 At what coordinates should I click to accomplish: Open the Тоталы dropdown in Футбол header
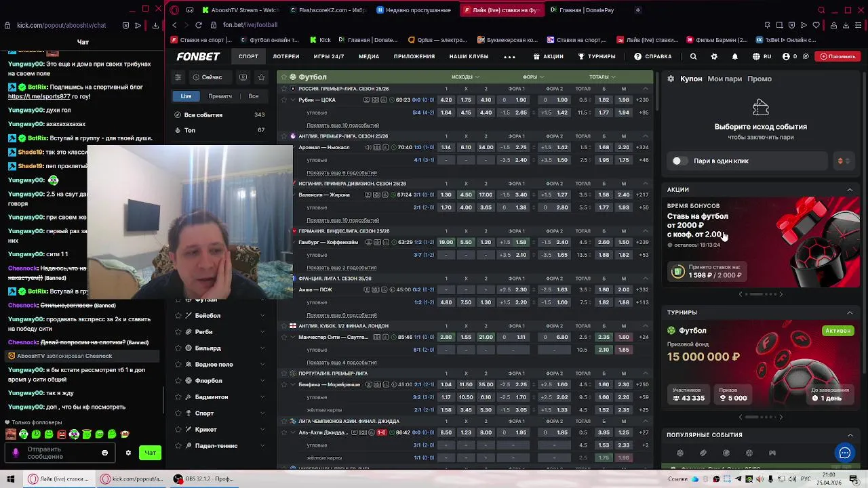602,77
